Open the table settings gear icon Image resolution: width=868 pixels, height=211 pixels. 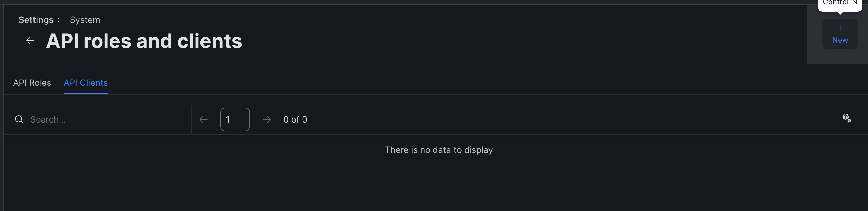tap(846, 118)
